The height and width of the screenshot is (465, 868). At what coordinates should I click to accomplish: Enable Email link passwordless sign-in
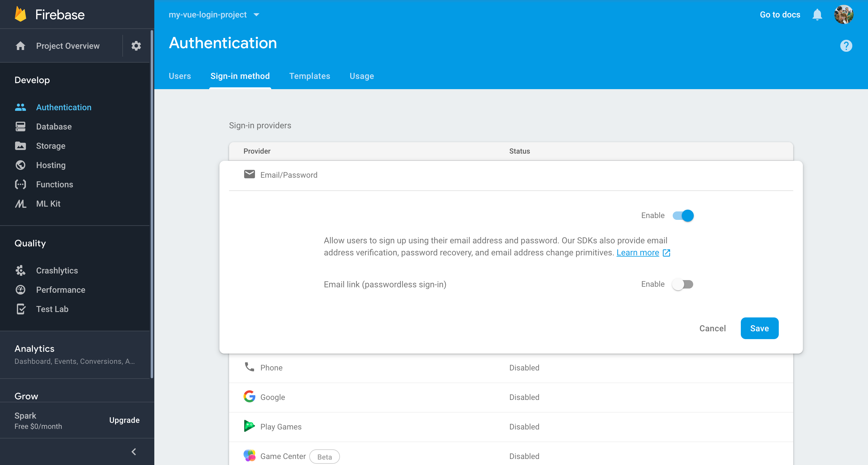pyautogui.click(x=683, y=284)
